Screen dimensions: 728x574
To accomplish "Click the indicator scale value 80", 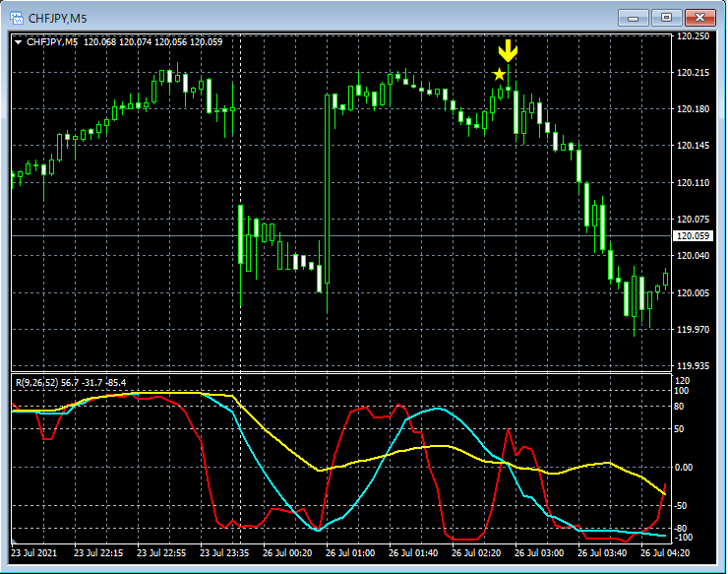I will click(679, 407).
